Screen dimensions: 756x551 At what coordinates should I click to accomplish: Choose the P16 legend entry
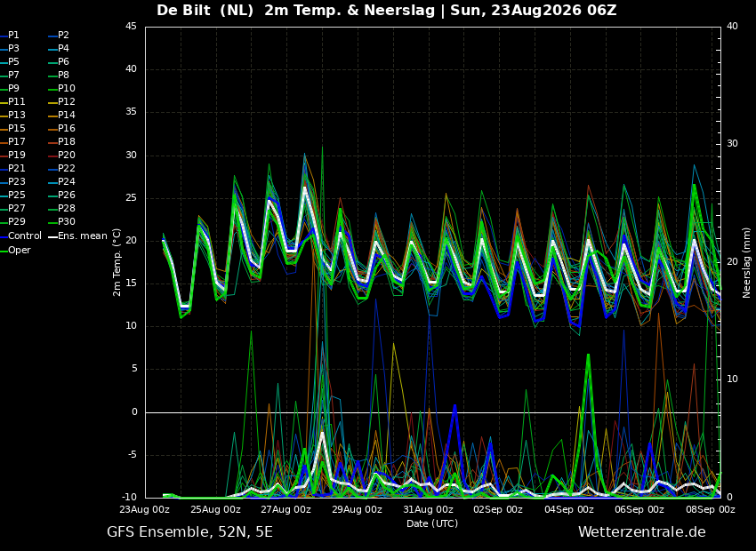pos(67,129)
